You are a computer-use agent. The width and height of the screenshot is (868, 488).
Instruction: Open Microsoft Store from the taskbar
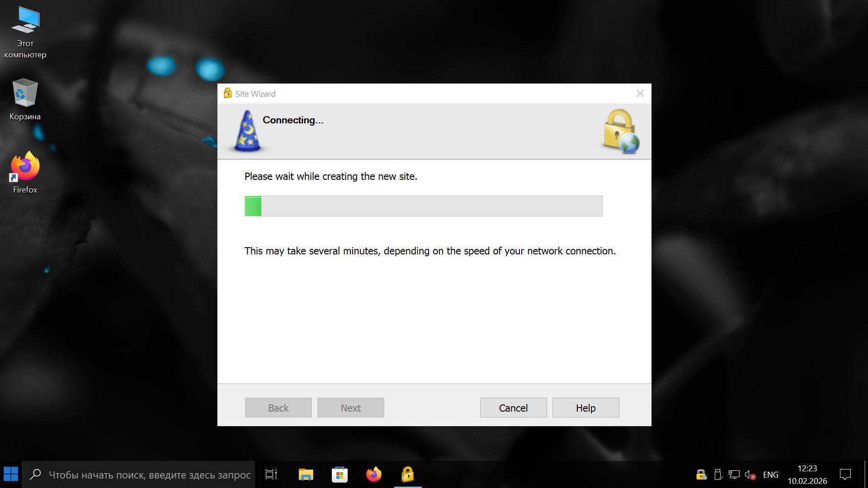340,474
